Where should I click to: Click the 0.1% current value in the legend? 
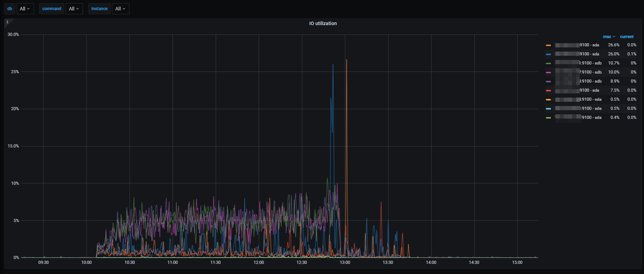tap(632, 54)
